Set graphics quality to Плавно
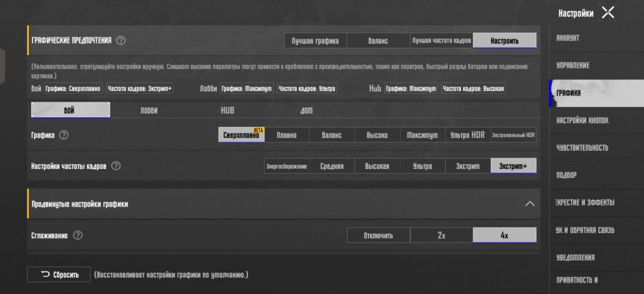The width and height of the screenshot is (644, 294). click(x=287, y=135)
